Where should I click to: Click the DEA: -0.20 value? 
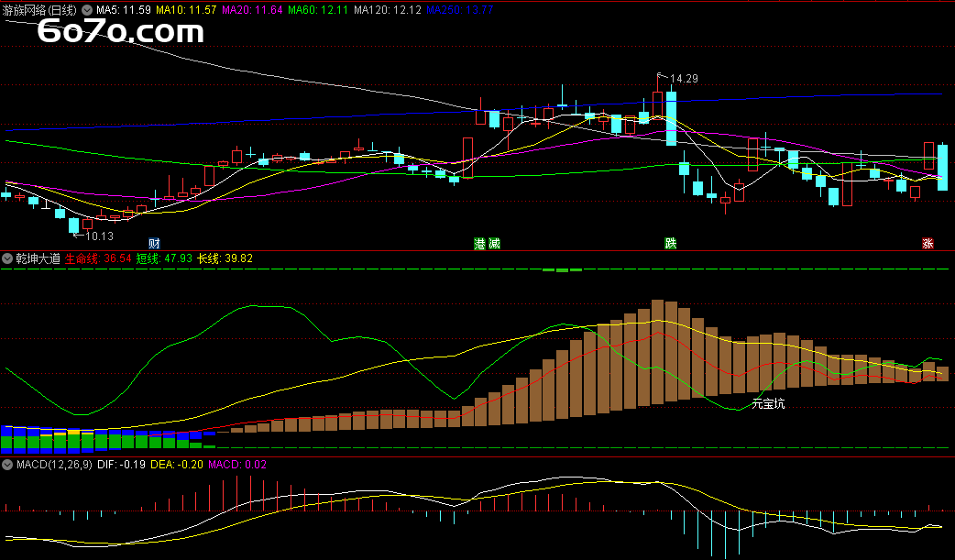177,465
